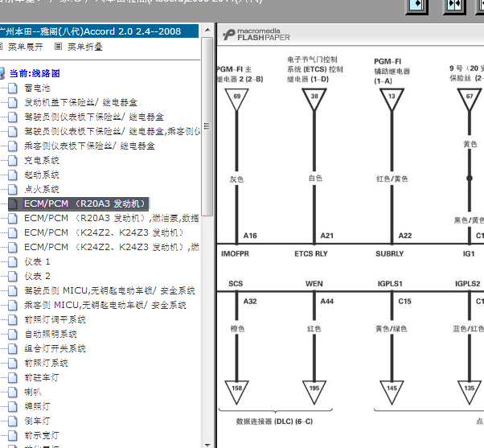Viewport: 484px width, 448px height.
Task: Click the document icon beside 仪表 1
Action: click(13, 262)
